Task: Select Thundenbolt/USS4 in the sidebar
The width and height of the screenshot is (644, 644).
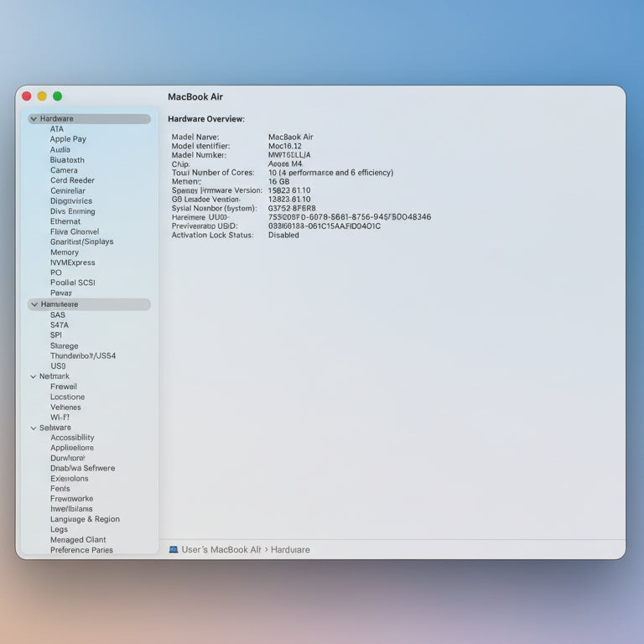Action: point(83,356)
